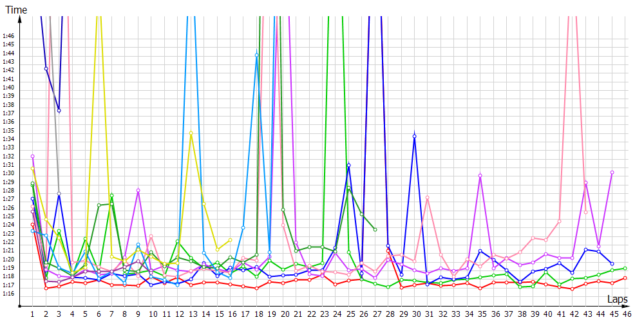Screen dimensions: 644x322
Task: Click the light blue point near 1:44 at lap 18
Action: pyautogui.click(x=257, y=55)
